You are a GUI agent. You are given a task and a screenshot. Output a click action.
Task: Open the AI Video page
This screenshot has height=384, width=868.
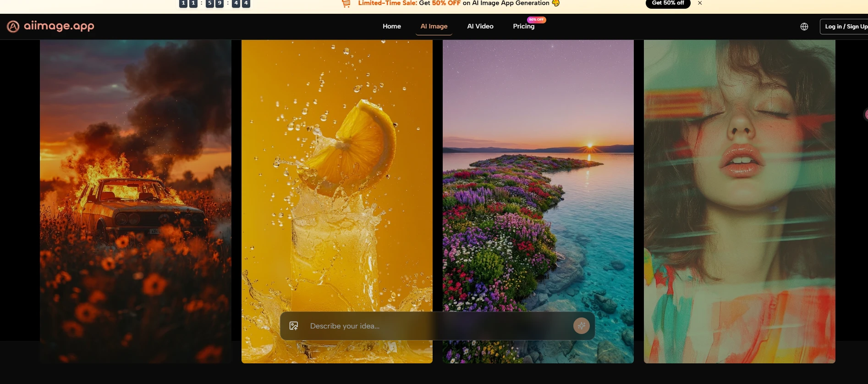pos(480,27)
